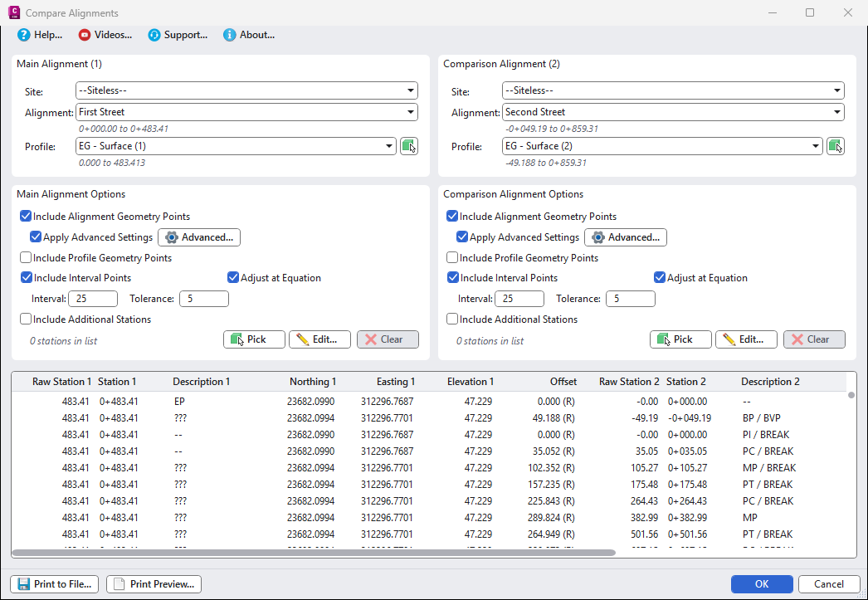Enable comparison Include Additional Stations
The height and width of the screenshot is (600, 868).
tap(452, 319)
